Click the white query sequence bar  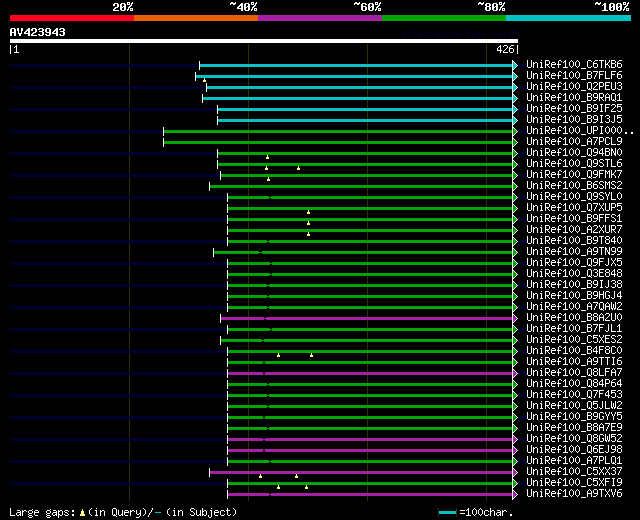pyautogui.click(x=264, y=41)
